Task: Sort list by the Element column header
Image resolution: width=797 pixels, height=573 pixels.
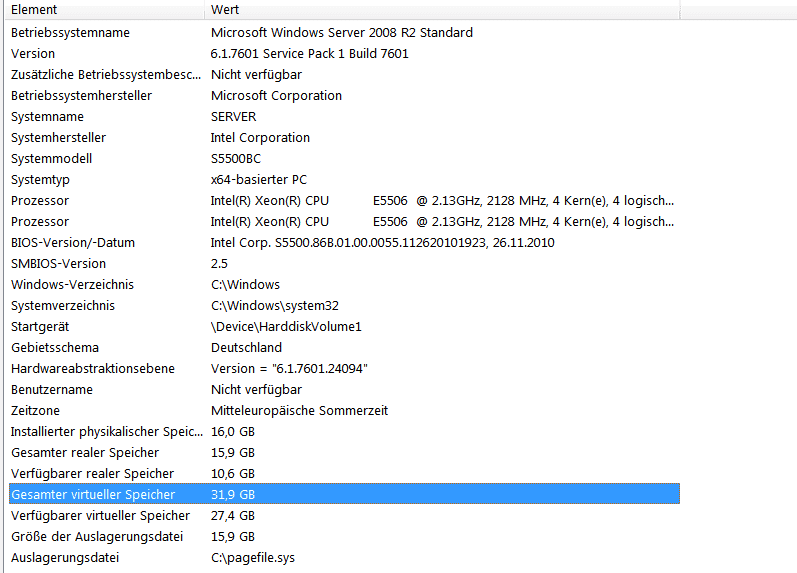Action: [34, 9]
